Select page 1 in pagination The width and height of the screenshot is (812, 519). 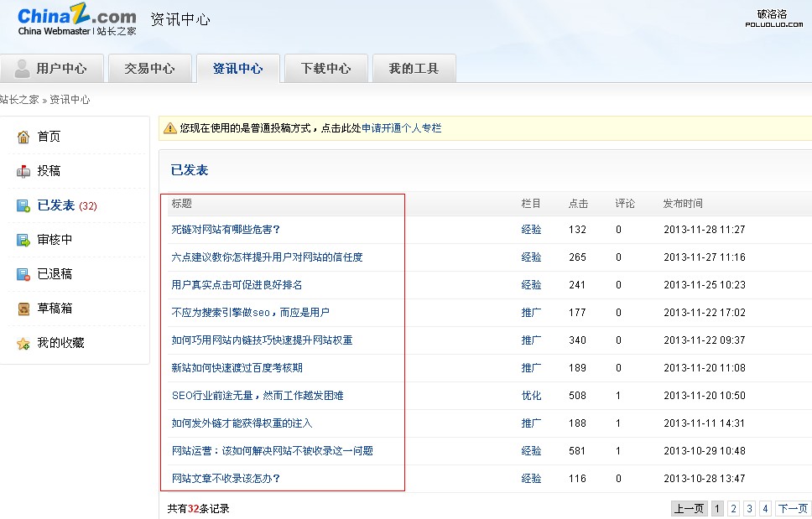coord(717,509)
